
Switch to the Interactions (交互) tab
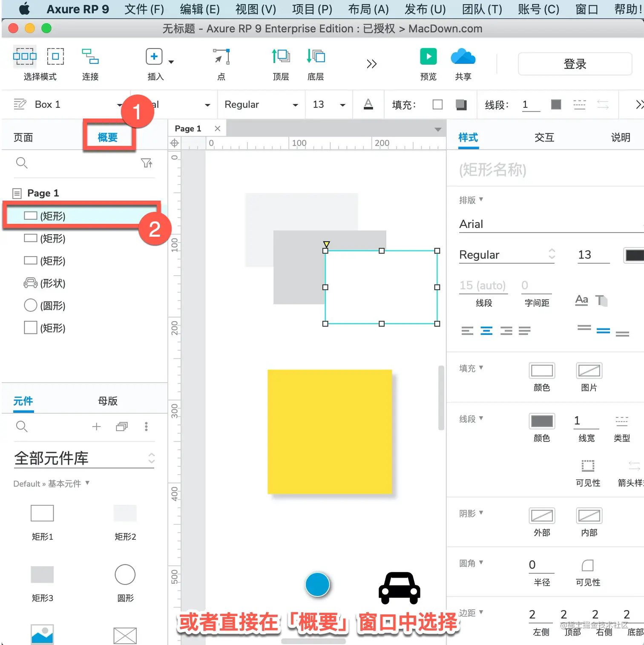point(544,138)
